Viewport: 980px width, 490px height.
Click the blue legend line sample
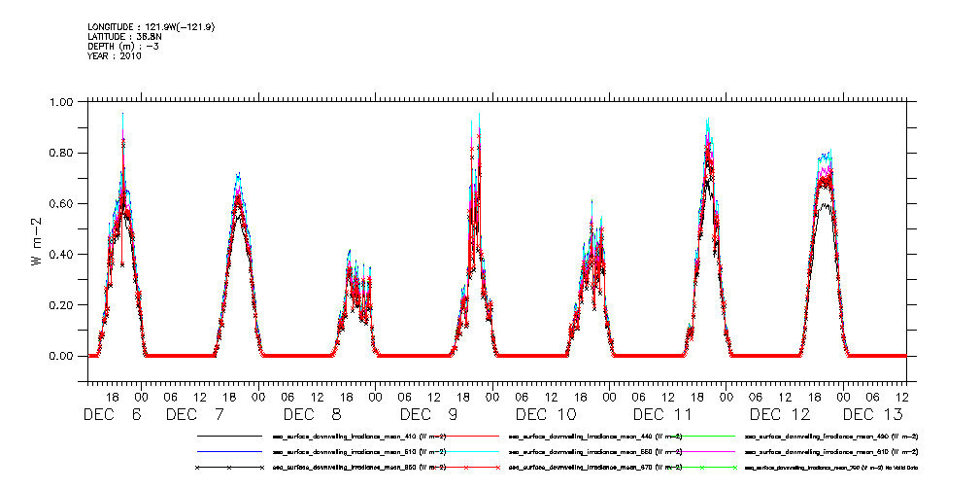click(229, 451)
